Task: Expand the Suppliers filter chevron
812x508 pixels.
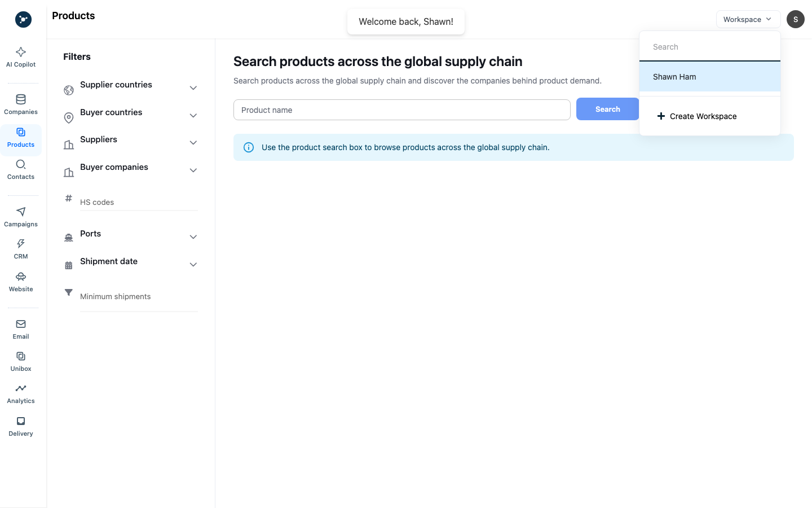Action: point(193,143)
